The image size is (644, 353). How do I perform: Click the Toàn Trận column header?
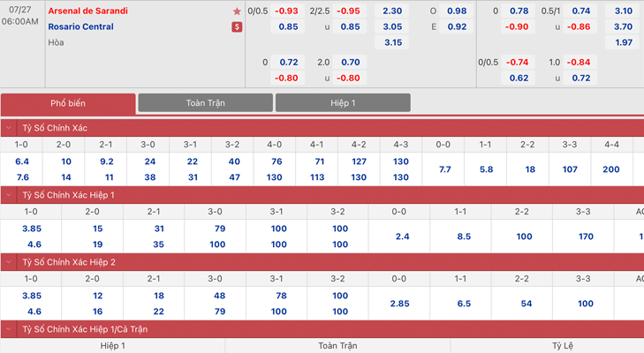pyautogui.click(x=337, y=346)
